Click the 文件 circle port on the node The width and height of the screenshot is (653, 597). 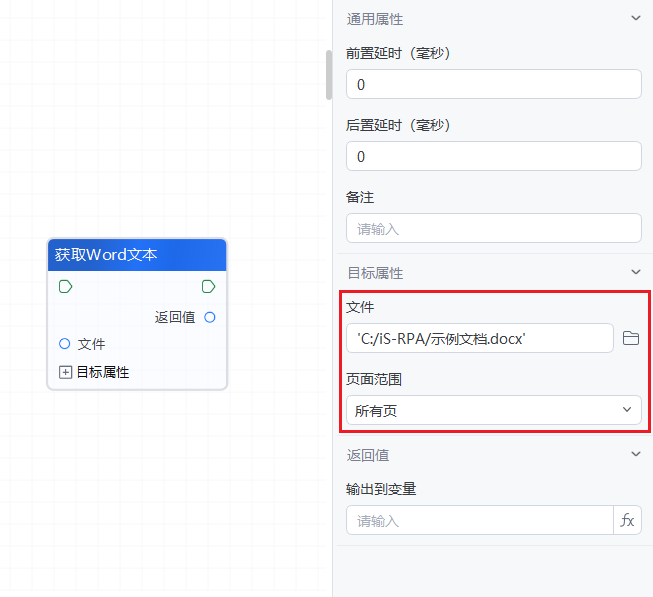pyautogui.click(x=65, y=344)
